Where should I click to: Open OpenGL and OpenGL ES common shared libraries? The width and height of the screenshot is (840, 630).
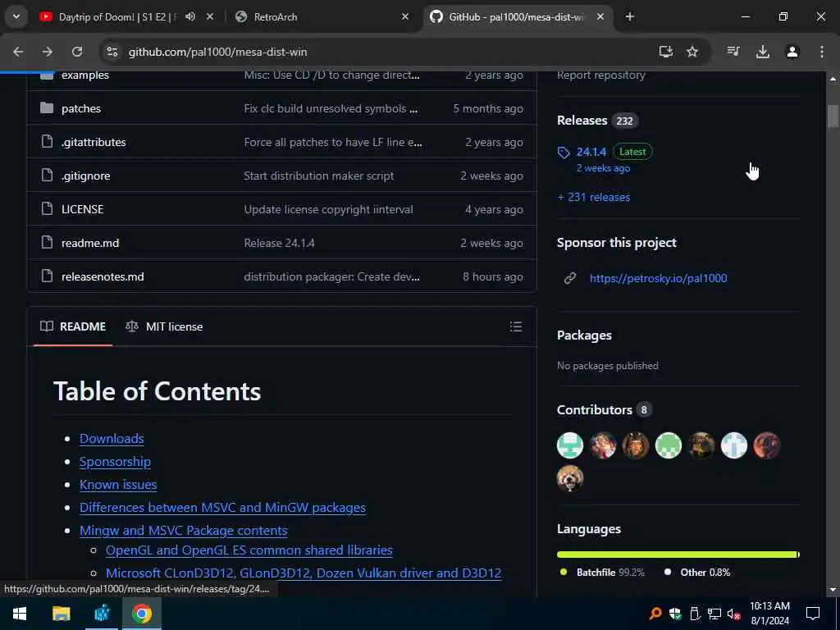(249, 550)
